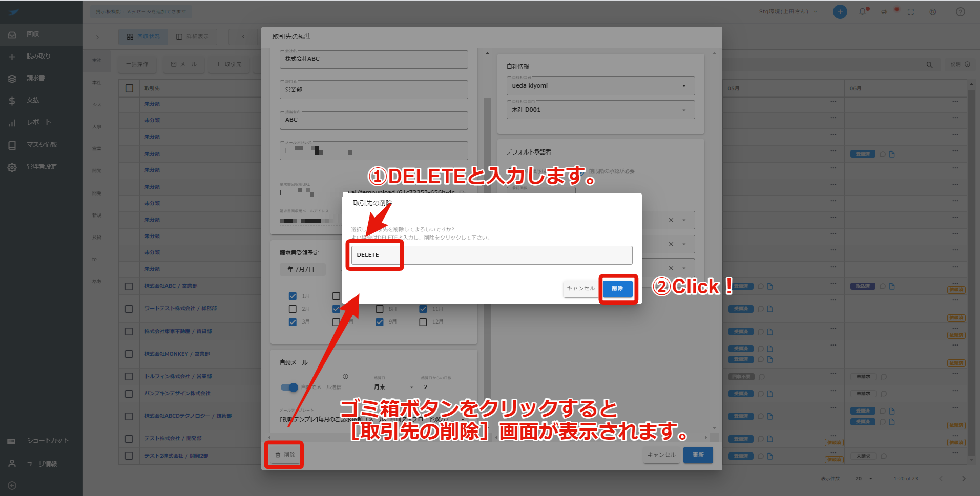The width and height of the screenshot is (980, 496).
Task: Toggle the 8月 checkbox
Action: click(380, 309)
